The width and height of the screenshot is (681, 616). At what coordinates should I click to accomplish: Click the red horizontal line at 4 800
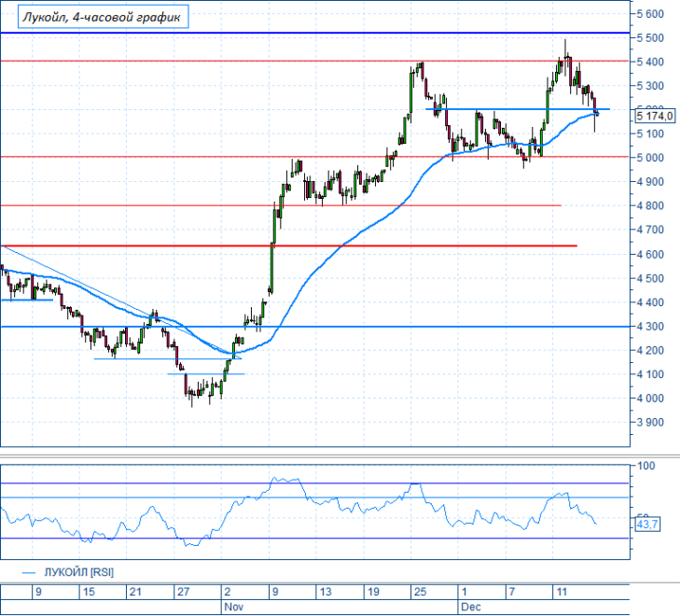coord(281,205)
